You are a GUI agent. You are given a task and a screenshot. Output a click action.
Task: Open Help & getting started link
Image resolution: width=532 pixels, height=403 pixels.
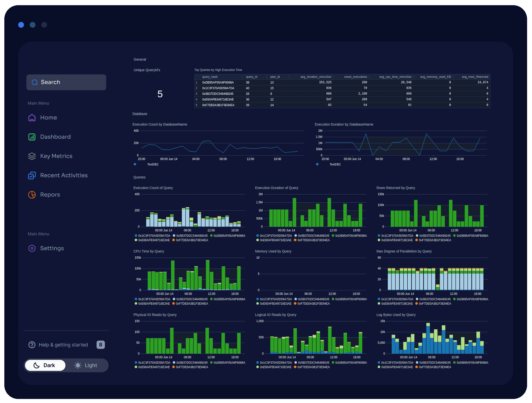(63, 345)
